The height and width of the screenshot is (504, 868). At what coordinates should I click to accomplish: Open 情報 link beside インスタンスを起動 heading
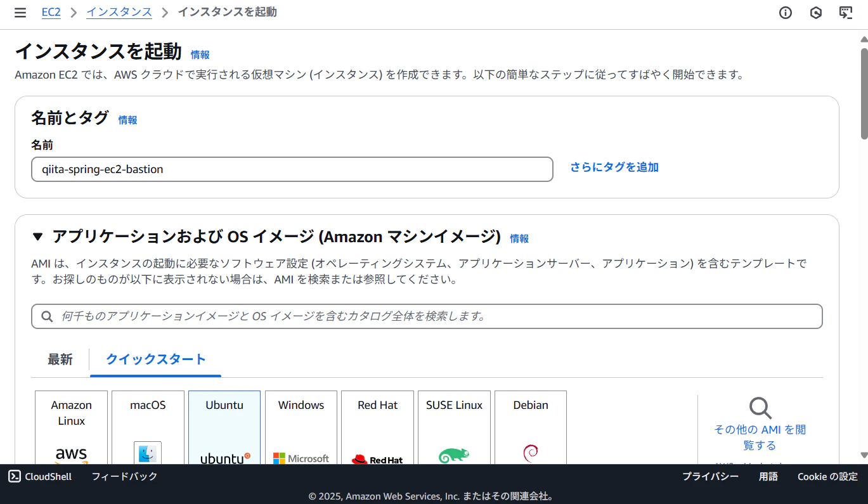click(x=200, y=55)
